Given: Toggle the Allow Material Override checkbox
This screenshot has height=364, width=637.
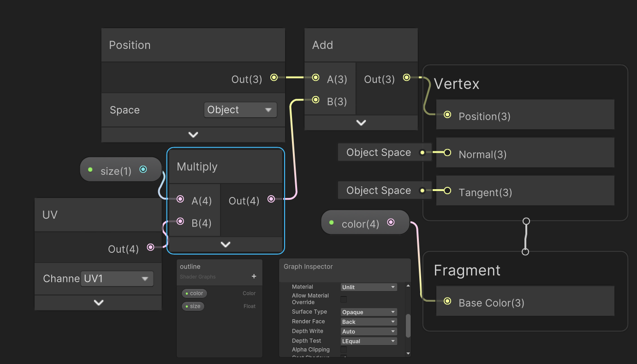Looking at the screenshot, I should click(344, 299).
